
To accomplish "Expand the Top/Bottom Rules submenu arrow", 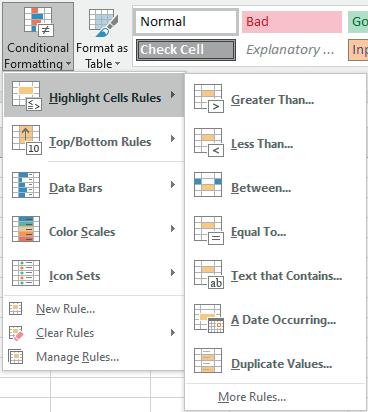I will 173,139.
